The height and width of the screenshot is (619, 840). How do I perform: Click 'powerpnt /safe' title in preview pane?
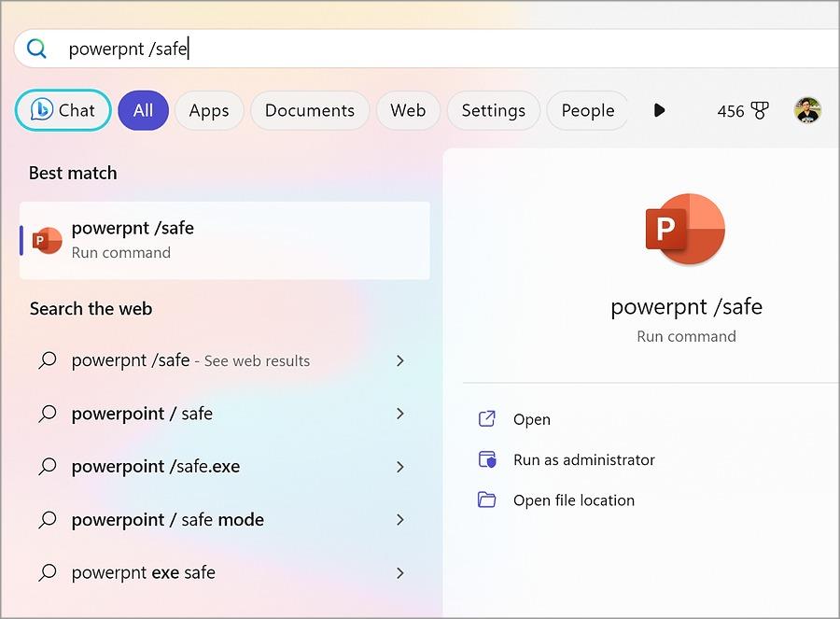click(x=686, y=307)
